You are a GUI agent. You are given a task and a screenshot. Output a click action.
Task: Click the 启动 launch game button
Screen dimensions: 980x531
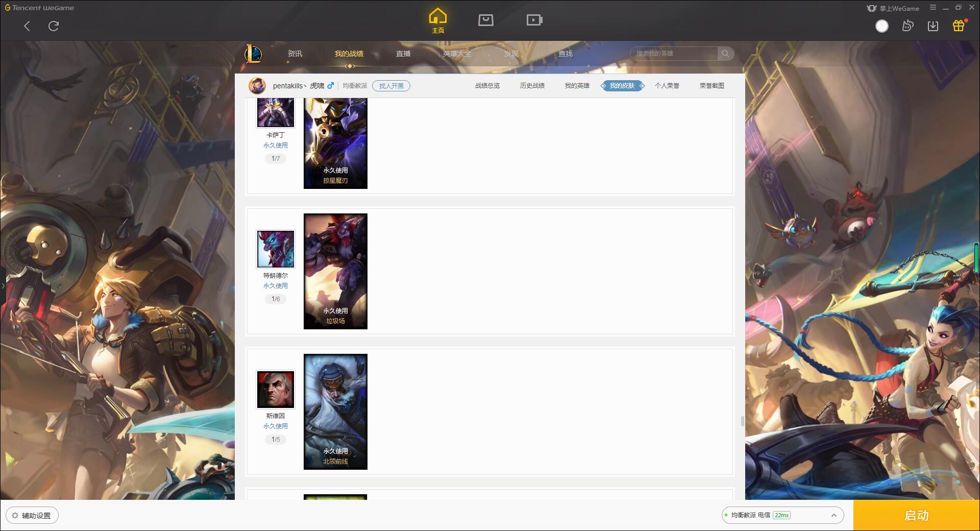[x=917, y=516]
